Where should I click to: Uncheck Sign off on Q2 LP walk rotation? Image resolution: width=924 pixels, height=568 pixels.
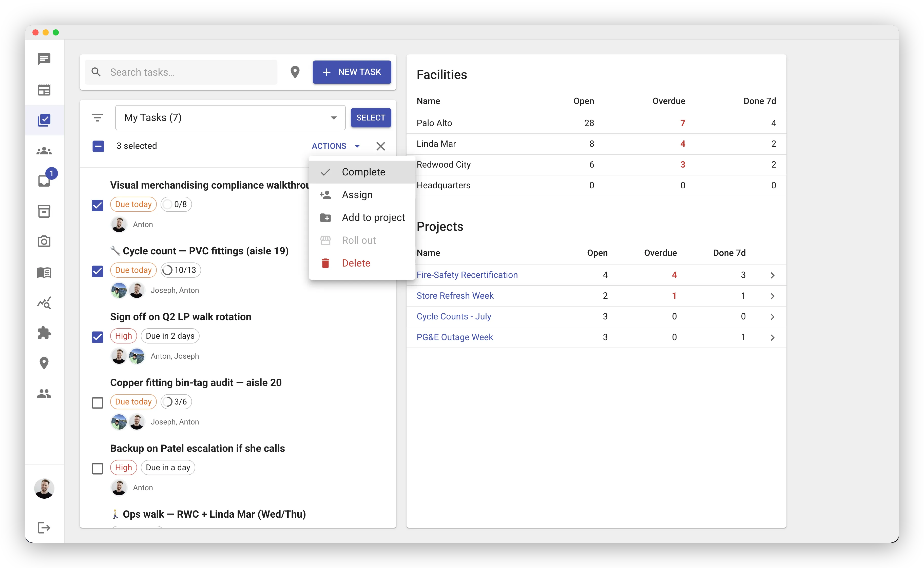tap(97, 337)
